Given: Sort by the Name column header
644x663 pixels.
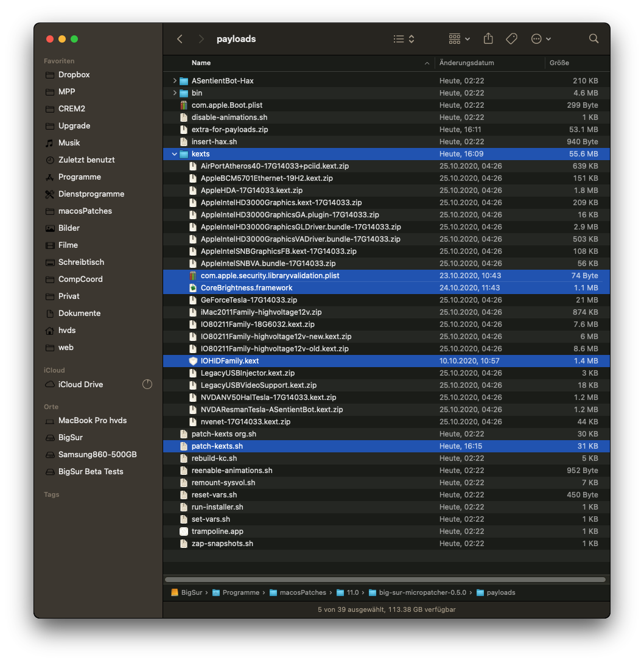Looking at the screenshot, I should pyautogui.click(x=201, y=63).
